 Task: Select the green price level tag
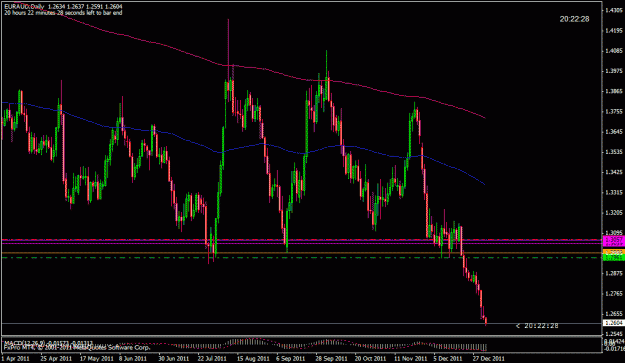click(x=614, y=258)
